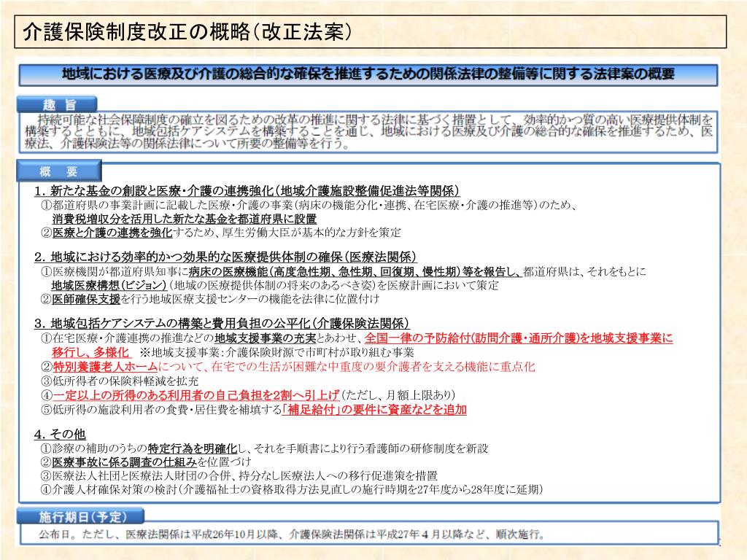This screenshot has width=747, height=560.
Task: Click underlined text 地域医療構想(ビジョン)
Action: [109, 285]
